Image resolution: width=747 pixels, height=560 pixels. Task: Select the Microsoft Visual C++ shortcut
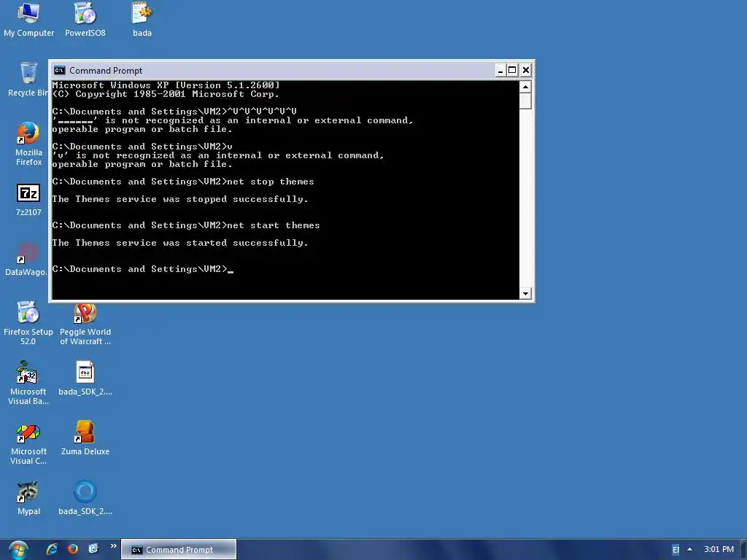[x=28, y=444]
